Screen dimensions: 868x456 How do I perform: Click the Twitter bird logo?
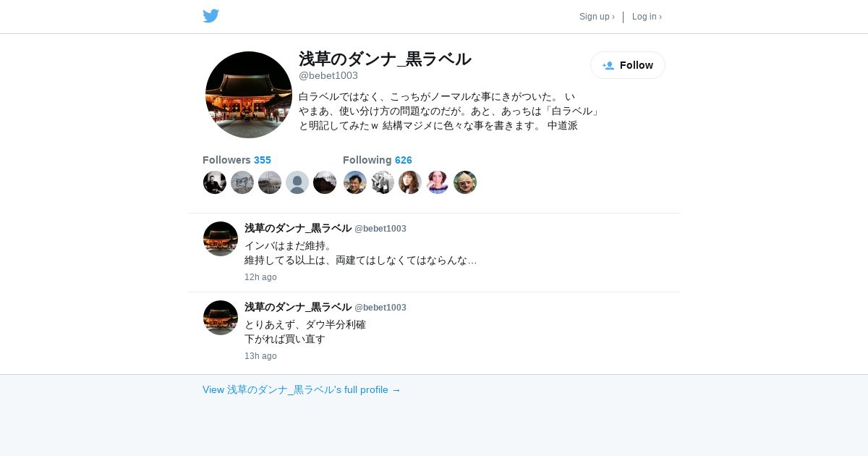pos(210,16)
